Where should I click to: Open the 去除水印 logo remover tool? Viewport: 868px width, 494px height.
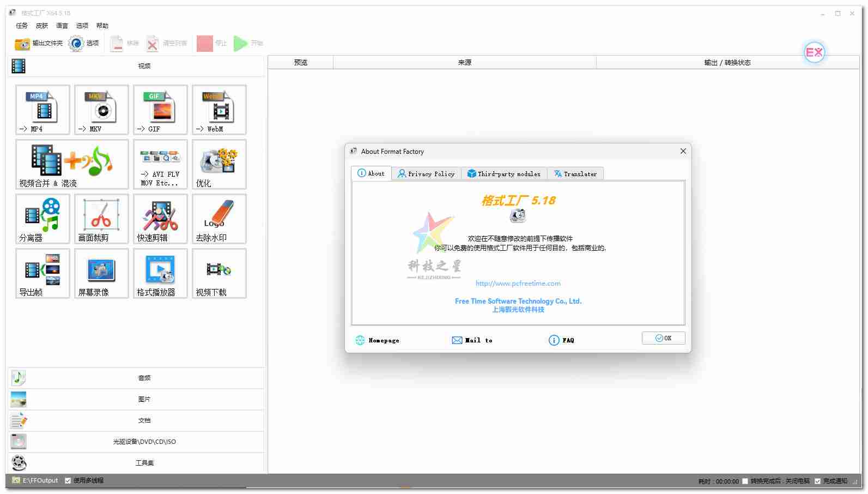[219, 219]
